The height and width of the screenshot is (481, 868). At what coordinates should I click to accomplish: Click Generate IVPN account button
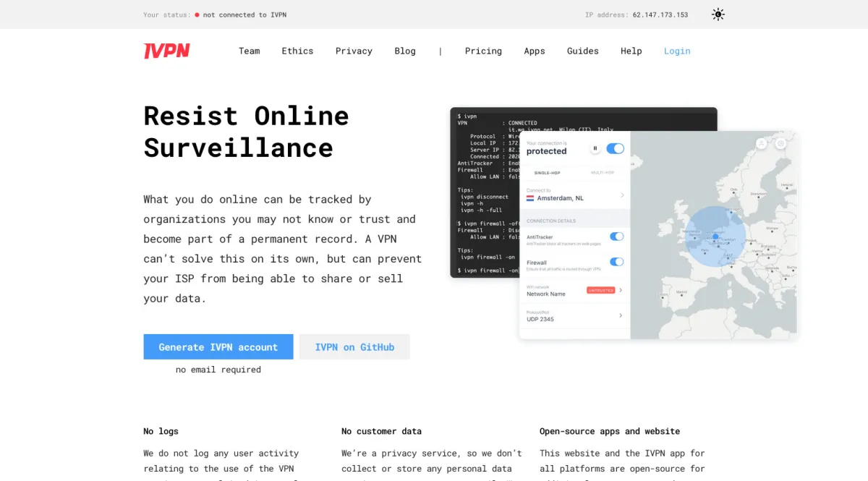(218, 347)
